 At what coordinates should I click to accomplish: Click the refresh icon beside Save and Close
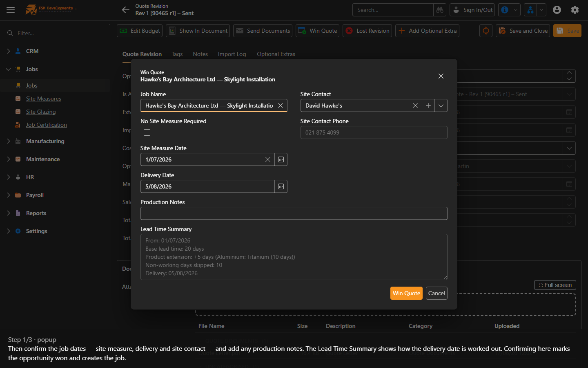click(x=486, y=31)
